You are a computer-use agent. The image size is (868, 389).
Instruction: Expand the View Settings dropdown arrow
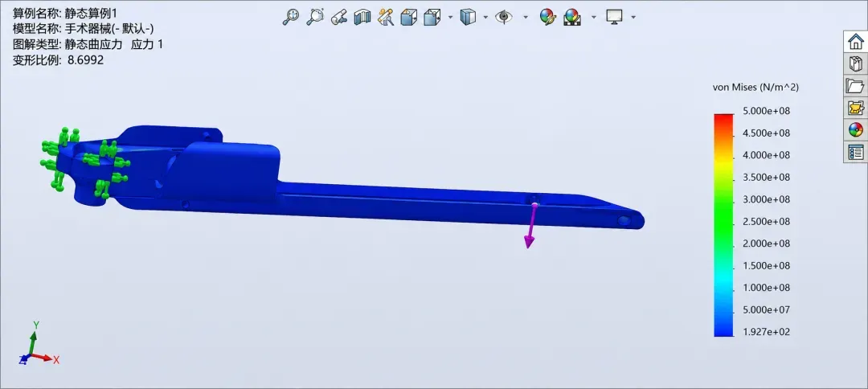click(x=633, y=17)
